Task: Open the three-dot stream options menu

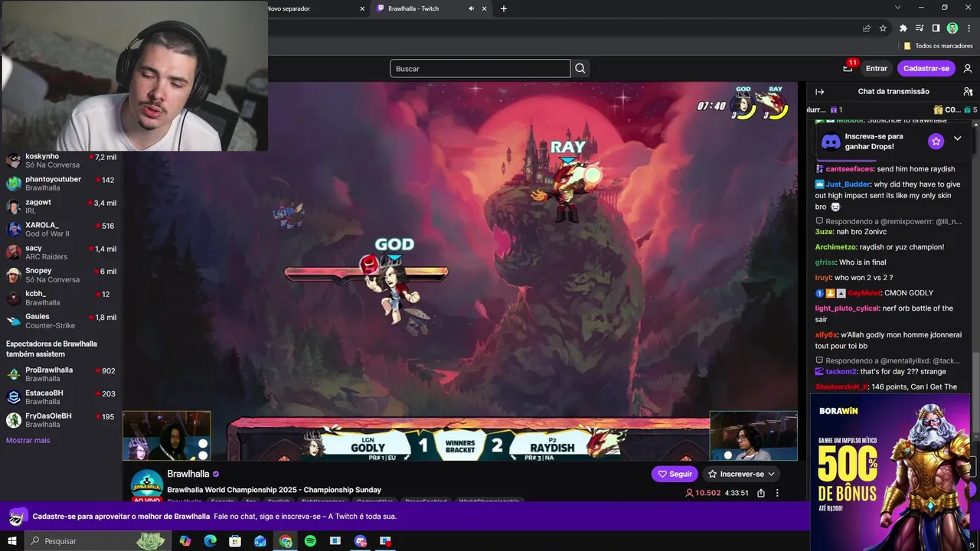Action: pyautogui.click(x=777, y=493)
